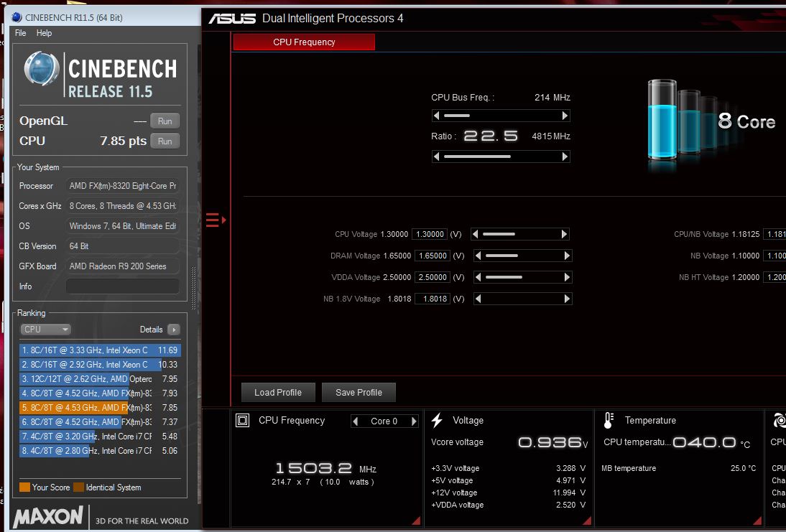Screen dimensions: 786x532
Task: Increase DRAM Voltage with right arrow
Action: point(567,256)
